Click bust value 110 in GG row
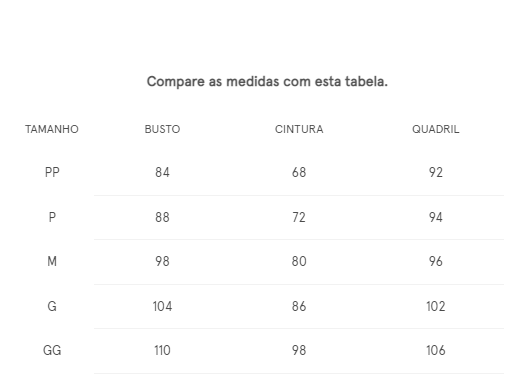Image resolution: width=506 pixels, height=378 pixels. (x=162, y=351)
